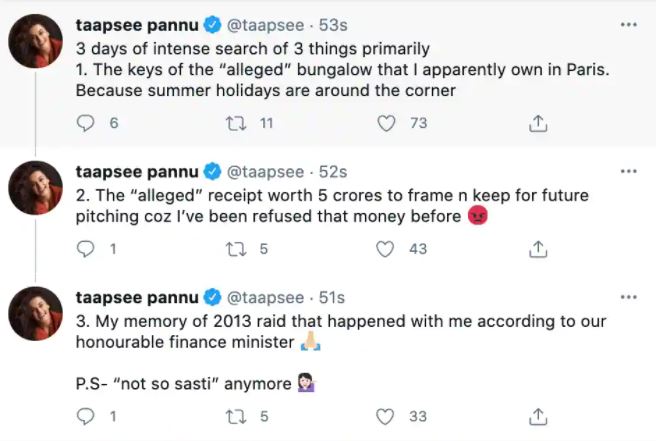This screenshot has height=441, width=663.
Task: Like the tweet about Paris bungalow keys
Action: (387, 123)
